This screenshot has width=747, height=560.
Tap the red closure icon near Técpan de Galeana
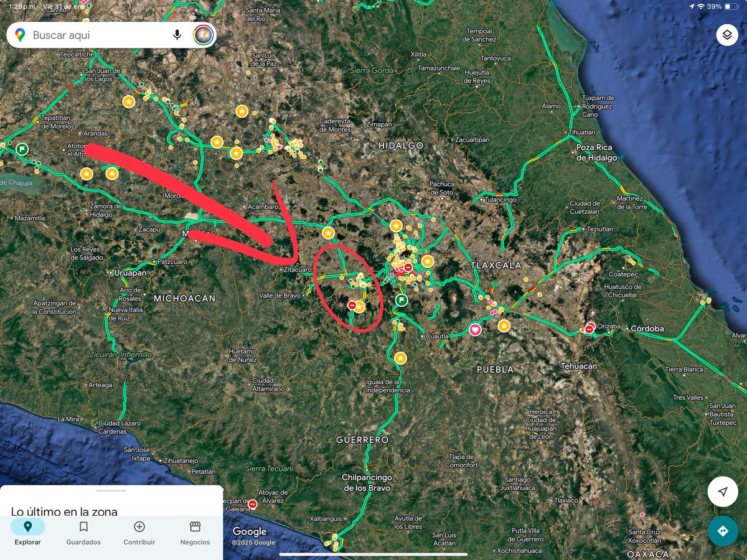252,504
